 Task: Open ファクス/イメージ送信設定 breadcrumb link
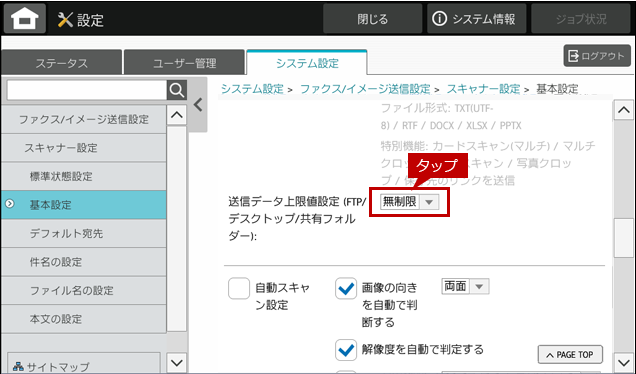[365, 89]
